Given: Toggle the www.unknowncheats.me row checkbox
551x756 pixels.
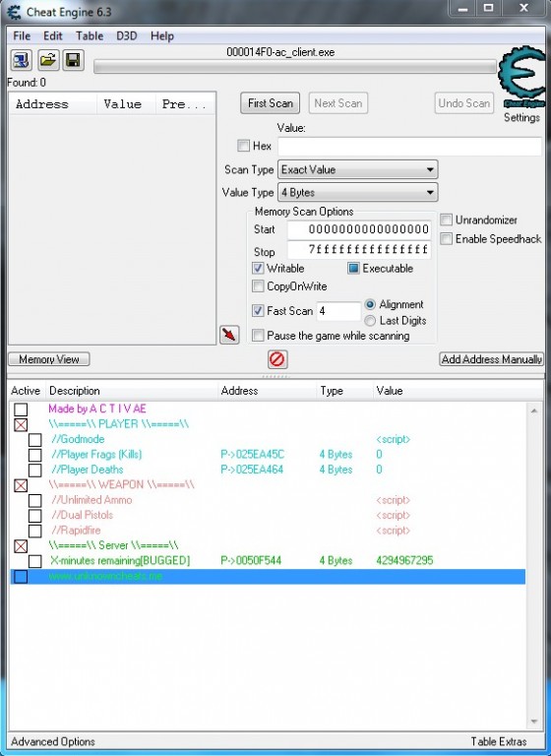Looking at the screenshot, I should coord(21,577).
